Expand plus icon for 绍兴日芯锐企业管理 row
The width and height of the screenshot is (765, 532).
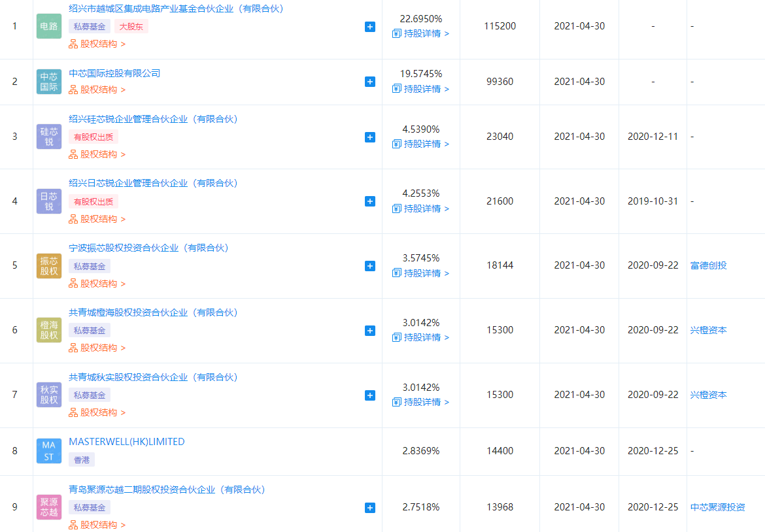(370, 201)
